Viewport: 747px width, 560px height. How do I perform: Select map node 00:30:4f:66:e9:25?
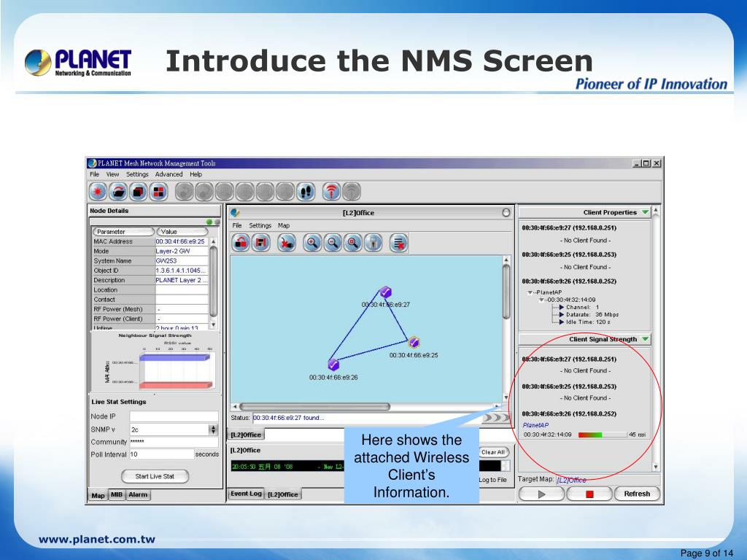(414, 342)
